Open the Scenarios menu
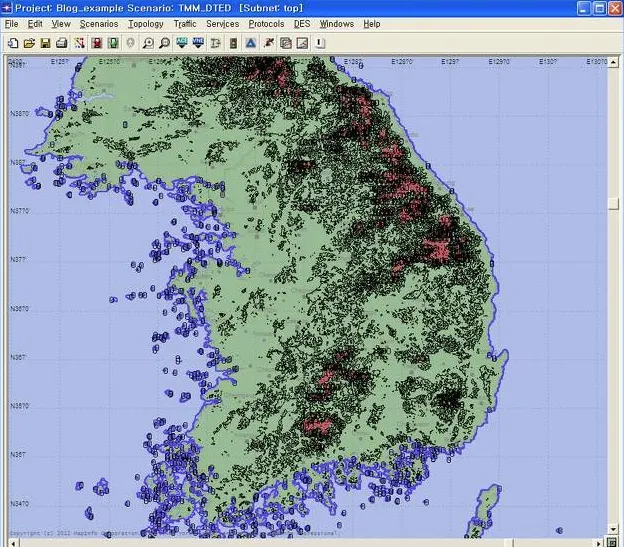The width and height of the screenshot is (624, 547). (x=99, y=23)
